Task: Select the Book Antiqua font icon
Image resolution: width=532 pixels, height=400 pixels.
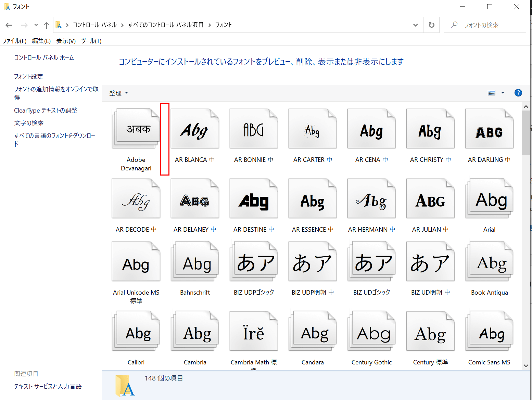Action: coord(489,261)
